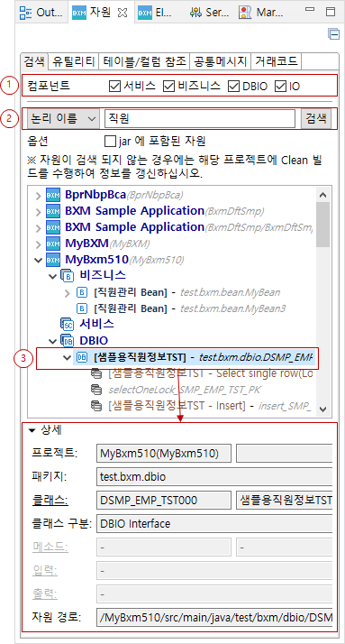Open the 클래스 link label
Viewport: 345px width, 644px height.
pos(50,501)
